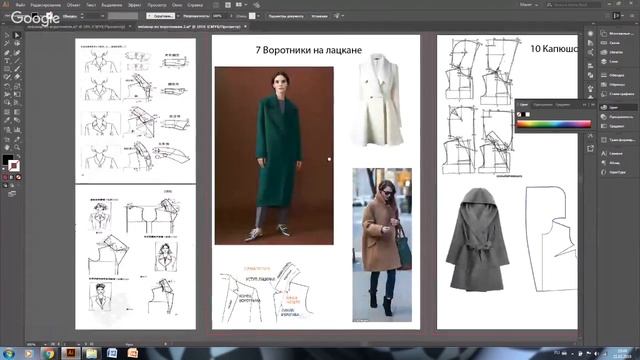Screen dimensions: 640x360
Task: Open File Explorer from the taskbar
Action: 91,353
